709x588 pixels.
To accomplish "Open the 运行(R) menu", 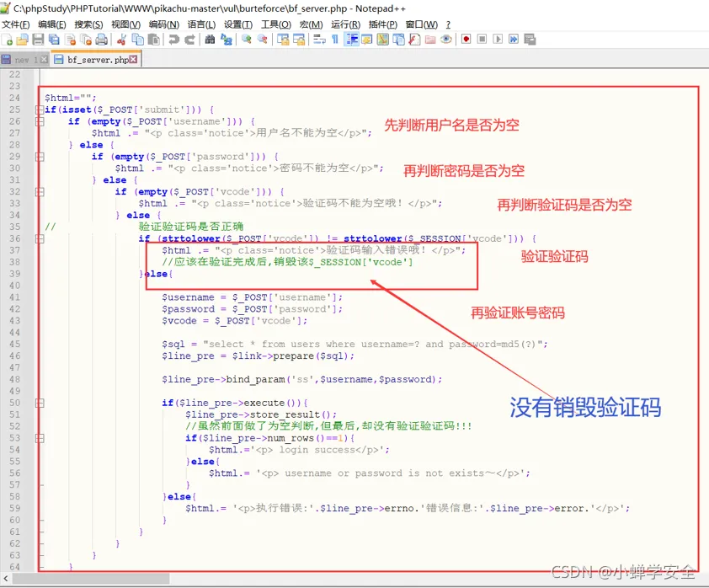I will click(x=345, y=24).
